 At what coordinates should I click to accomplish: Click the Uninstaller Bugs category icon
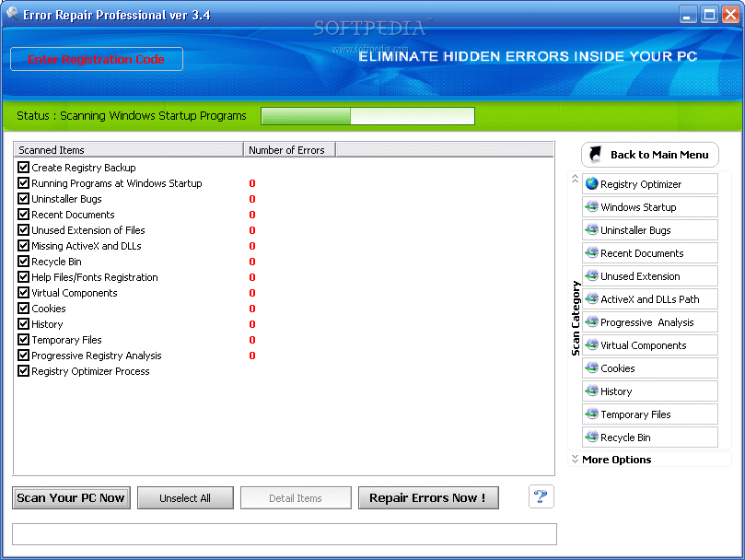(591, 229)
